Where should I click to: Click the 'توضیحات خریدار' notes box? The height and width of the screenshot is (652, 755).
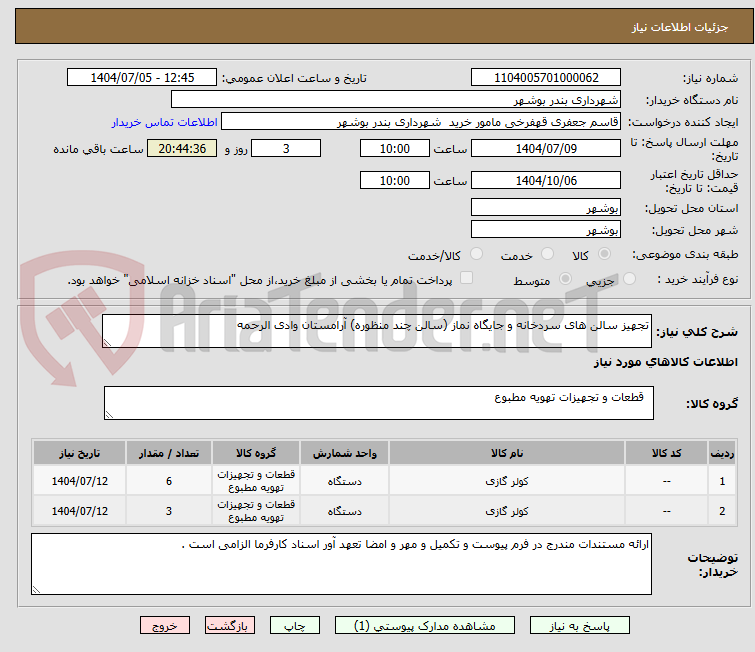pos(354,563)
